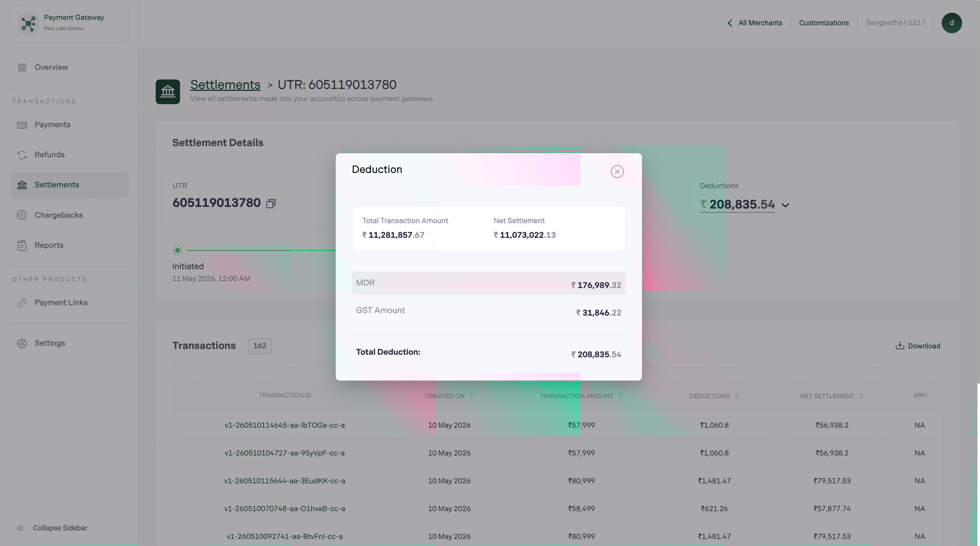Click the Settings gear icon
The height and width of the screenshot is (546, 980).
[x=22, y=343]
